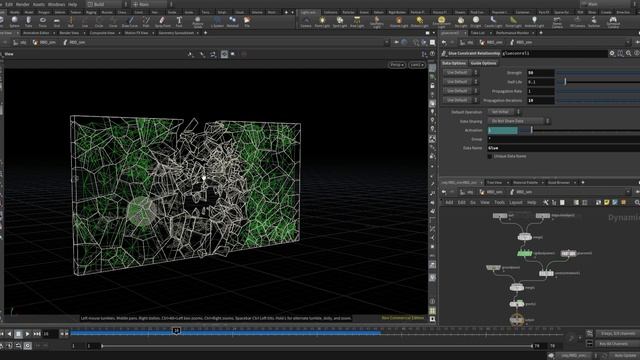The width and height of the screenshot is (640, 360).
Task: Open the Render menu
Action: tap(22, 4)
